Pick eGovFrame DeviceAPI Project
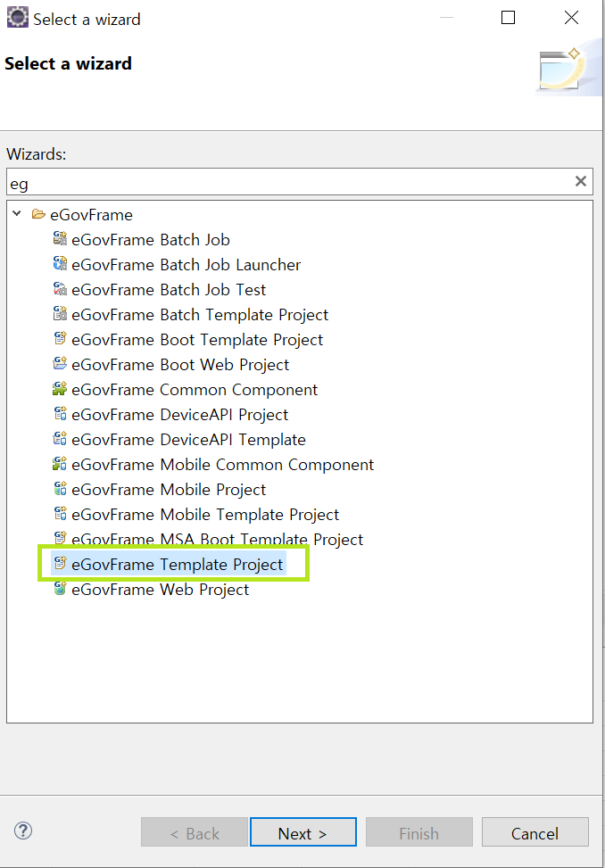This screenshot has height=868, width=605. (180, 415)
